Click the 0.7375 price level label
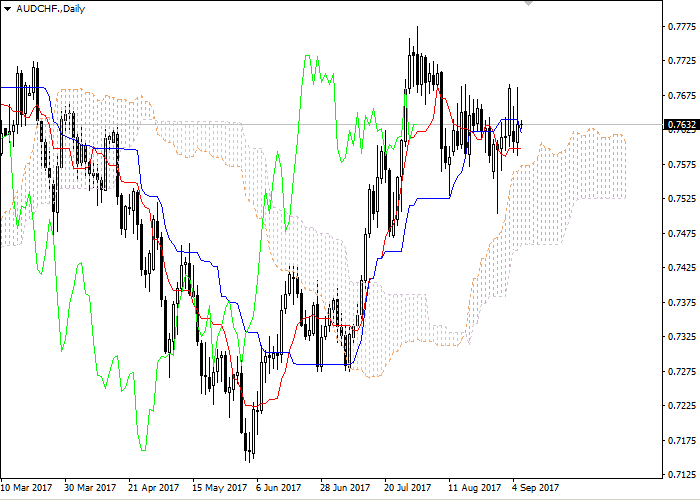This screenshot has height=500, width=700. click(682, 303)
